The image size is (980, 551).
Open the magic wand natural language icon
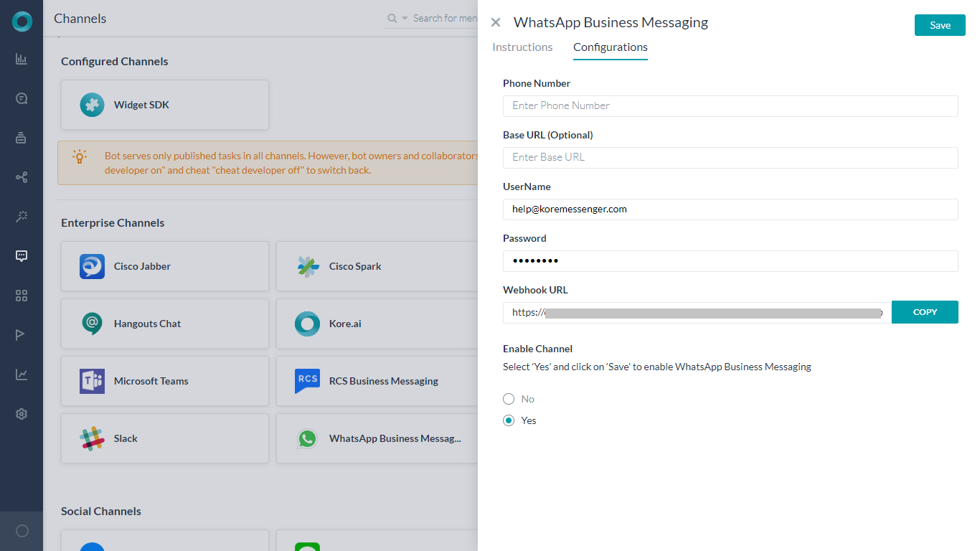click(22, 216)
